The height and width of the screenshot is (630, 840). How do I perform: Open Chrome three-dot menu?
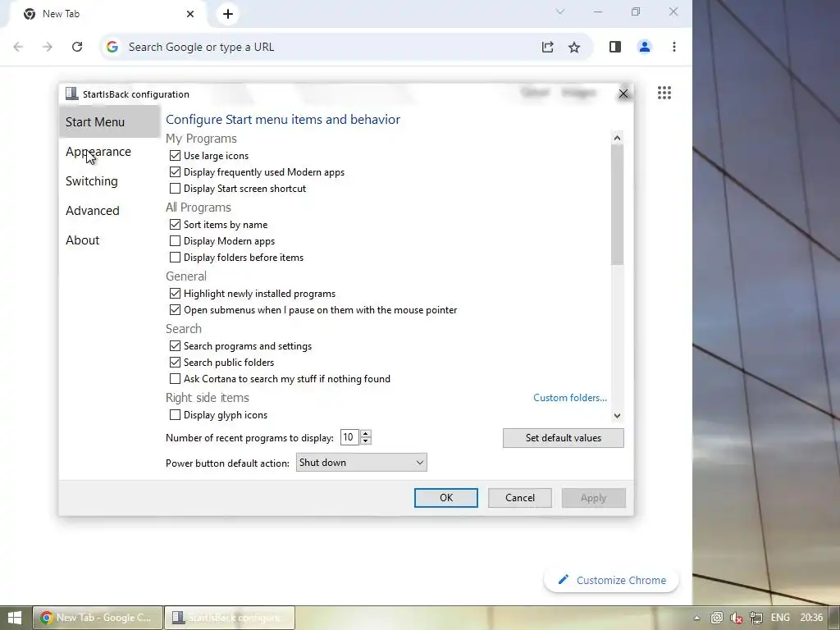tap(674, 47)
